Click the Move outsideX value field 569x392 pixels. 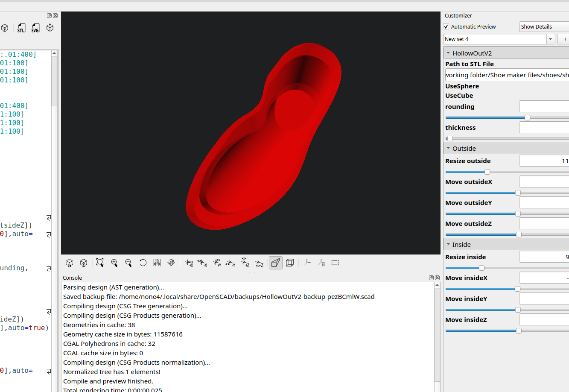[544, 181]
